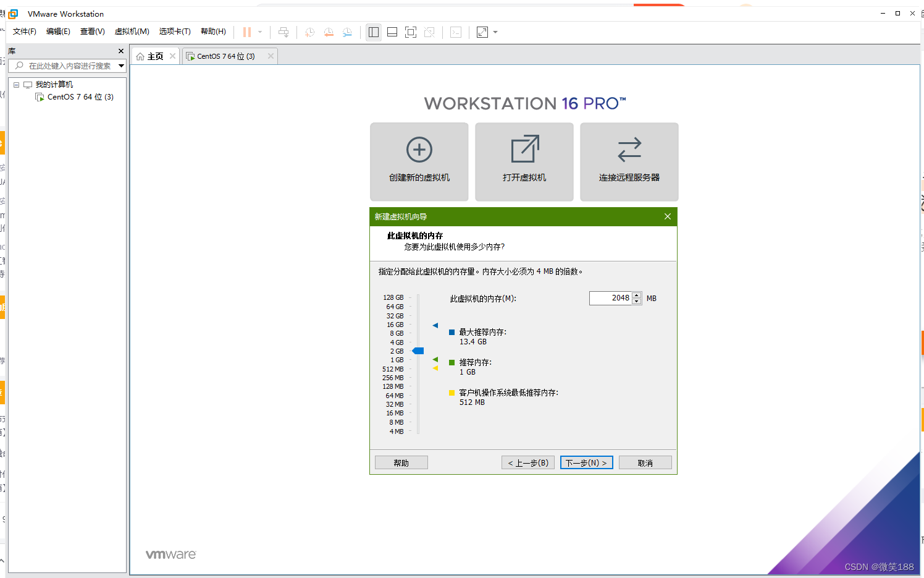Click the 下一步(N) > button
Image resolution: width=924 pixels, height=578 pixels.
(x=587, y=463)
